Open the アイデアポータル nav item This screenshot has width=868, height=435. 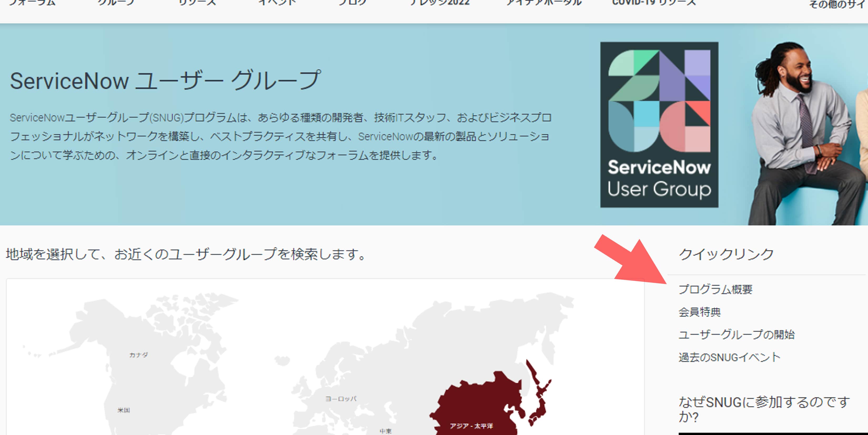544,3
